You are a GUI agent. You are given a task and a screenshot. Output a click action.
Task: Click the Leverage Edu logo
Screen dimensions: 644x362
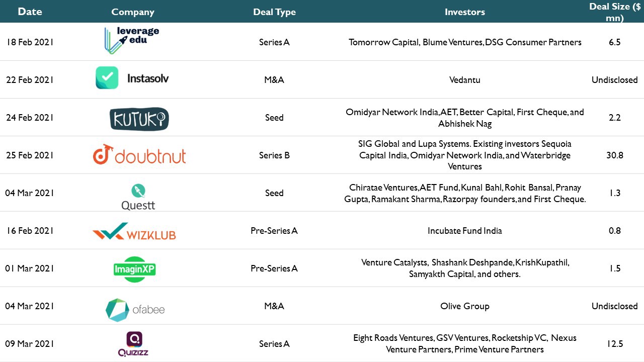click(132, 41)
